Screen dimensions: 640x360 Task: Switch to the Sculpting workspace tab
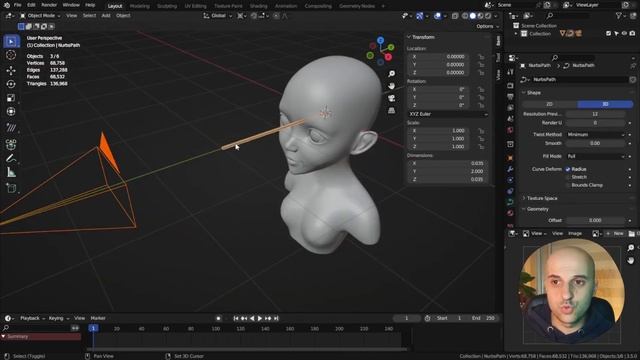tap(167, 6)
